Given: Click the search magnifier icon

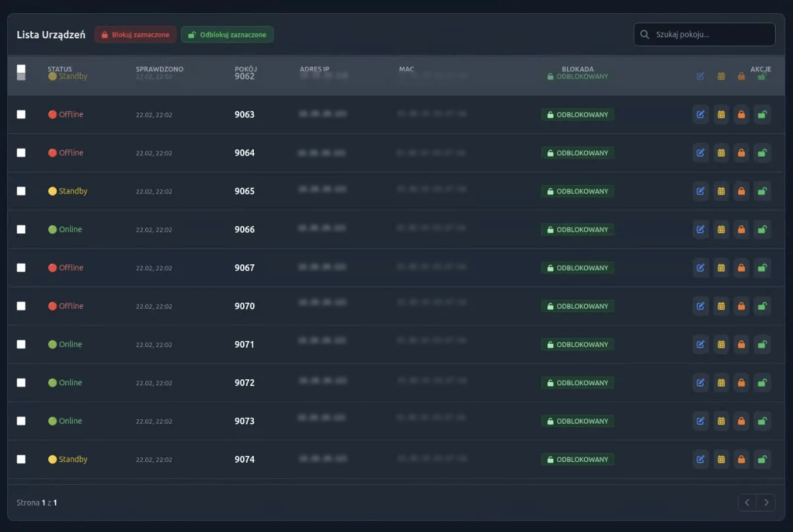Looking at the screenshot, I should [x=644, y=34].
